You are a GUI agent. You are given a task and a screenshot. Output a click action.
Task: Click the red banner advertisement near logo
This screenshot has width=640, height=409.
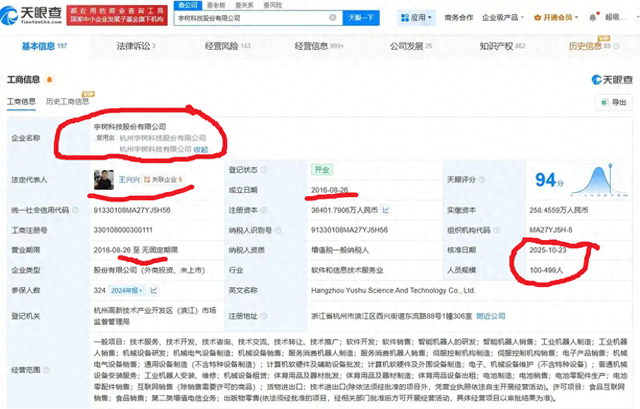(117, 16)
